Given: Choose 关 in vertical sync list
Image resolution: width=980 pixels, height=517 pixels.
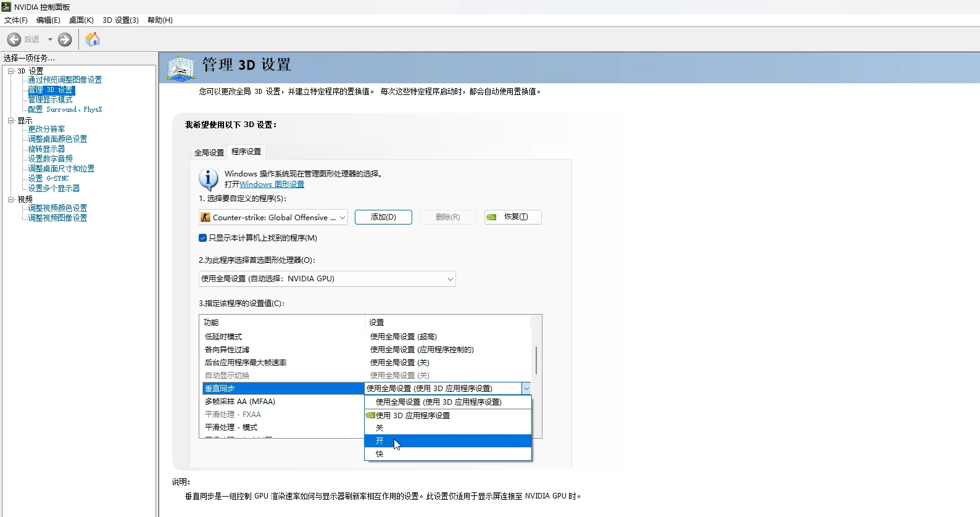Looking at the screenshot, I should pyautogui.click(x=448, y=428).
